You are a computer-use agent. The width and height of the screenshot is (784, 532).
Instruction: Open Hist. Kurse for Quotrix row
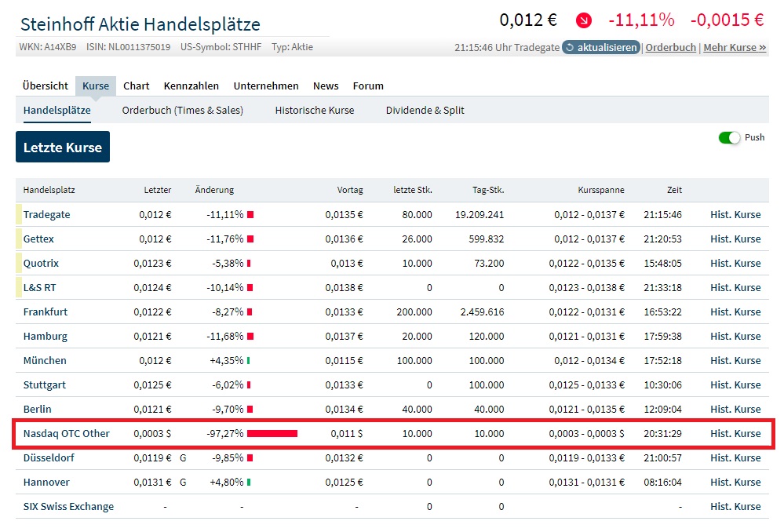[x=735, y=264]
